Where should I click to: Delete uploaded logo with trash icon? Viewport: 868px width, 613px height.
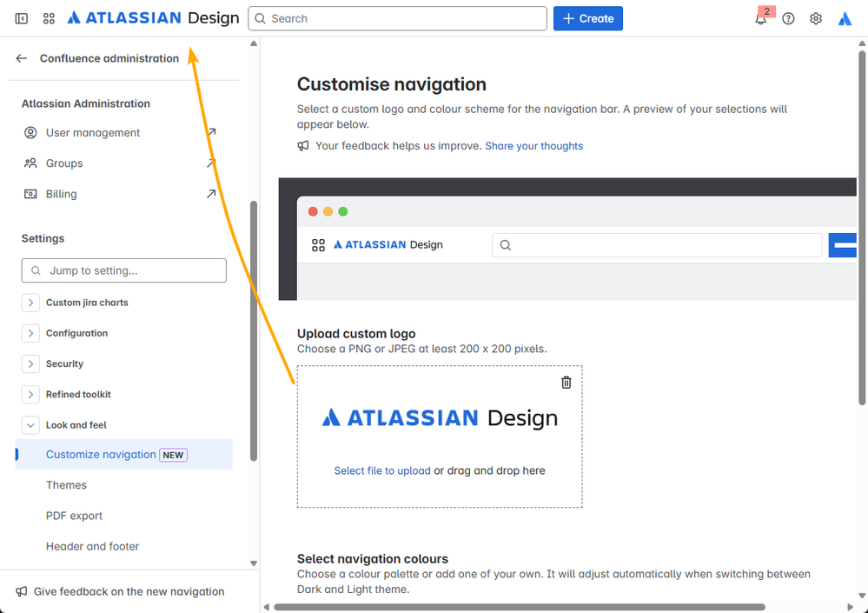tap(567, 383)
